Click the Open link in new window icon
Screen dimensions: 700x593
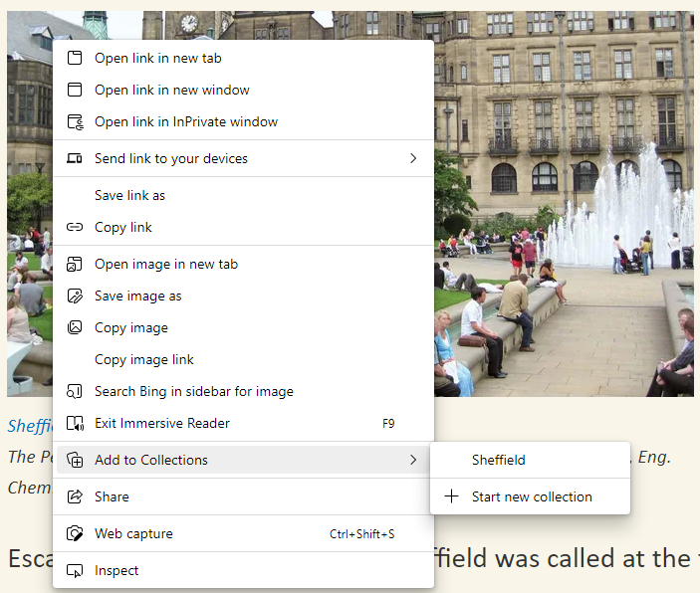(75, 90)
